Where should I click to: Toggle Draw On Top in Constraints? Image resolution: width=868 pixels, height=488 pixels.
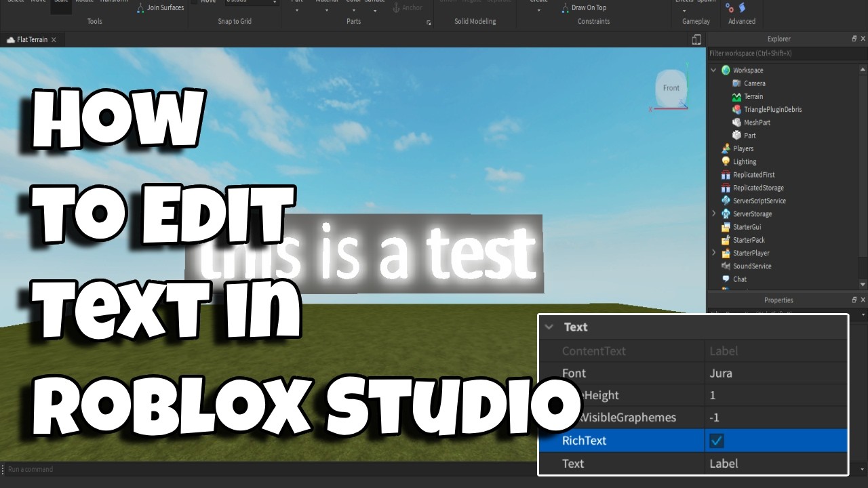[x=584, y=7]
